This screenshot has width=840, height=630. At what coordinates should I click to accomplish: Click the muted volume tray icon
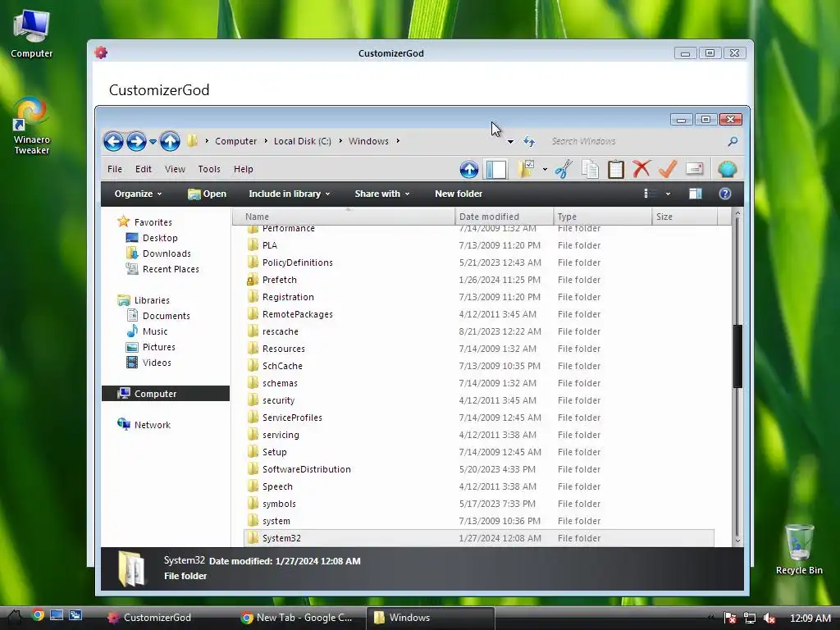769,618
